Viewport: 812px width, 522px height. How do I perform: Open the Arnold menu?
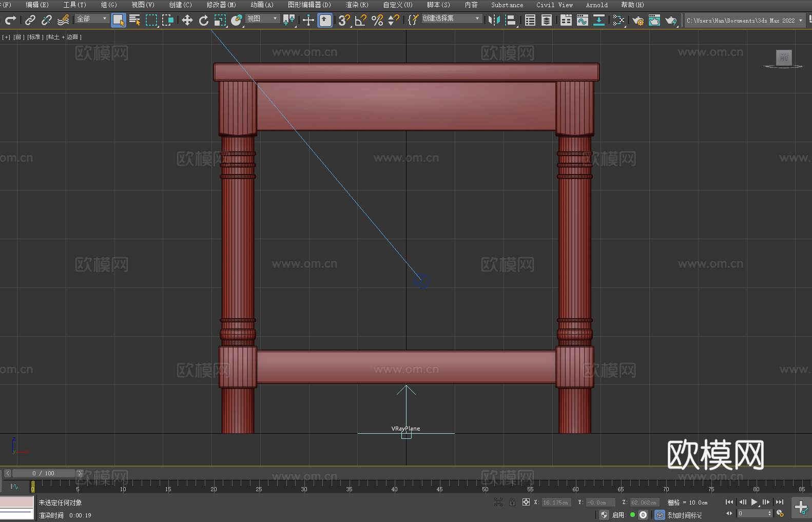[x=597, y=5]
